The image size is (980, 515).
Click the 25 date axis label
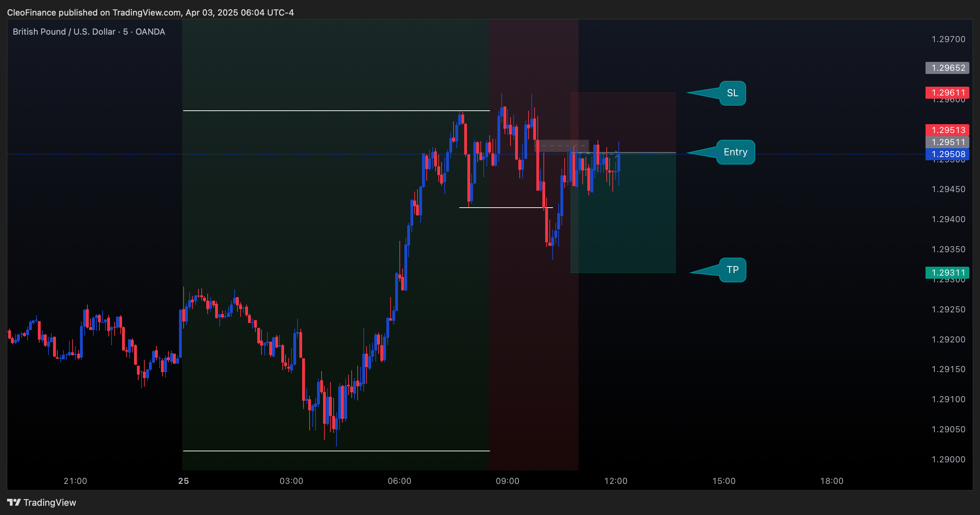(183, 481)
